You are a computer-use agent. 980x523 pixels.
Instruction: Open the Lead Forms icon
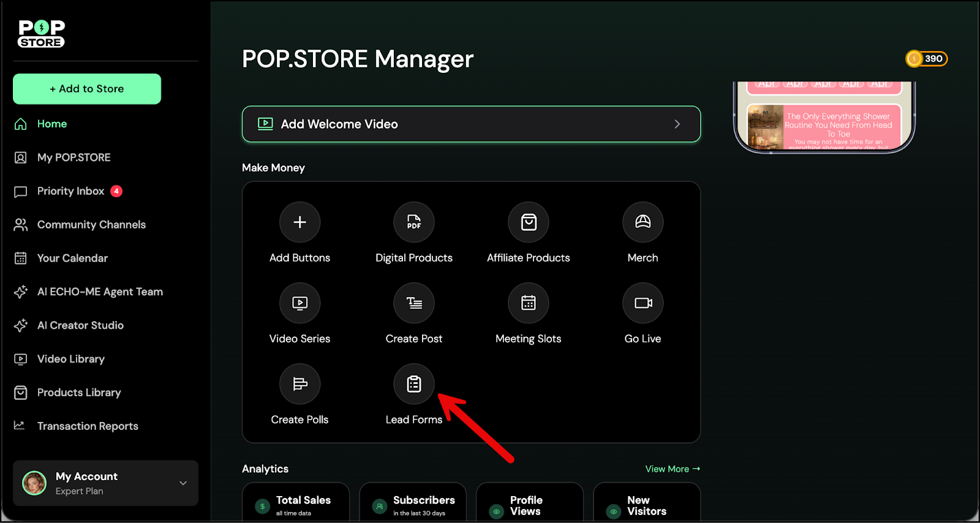(x=414, y=384)
